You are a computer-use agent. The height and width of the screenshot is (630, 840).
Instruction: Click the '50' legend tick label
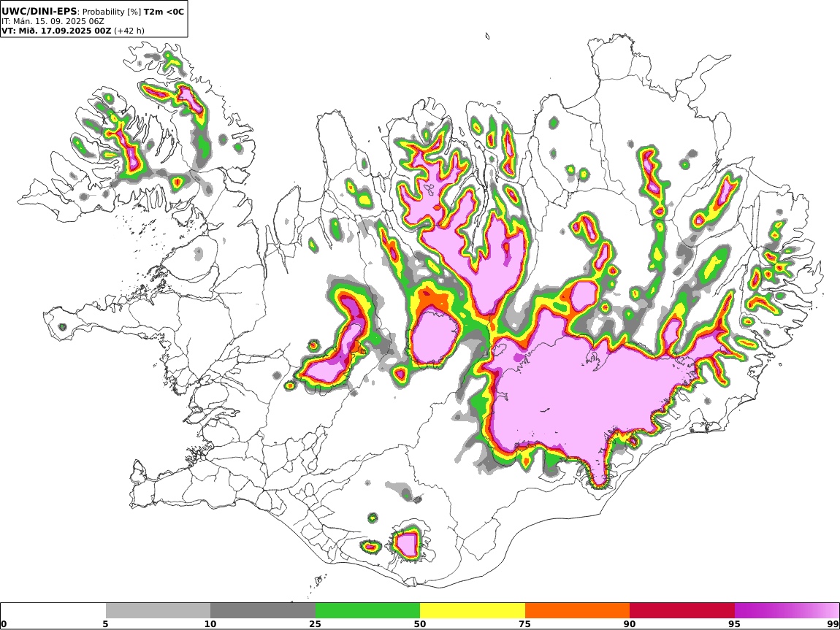420,623
